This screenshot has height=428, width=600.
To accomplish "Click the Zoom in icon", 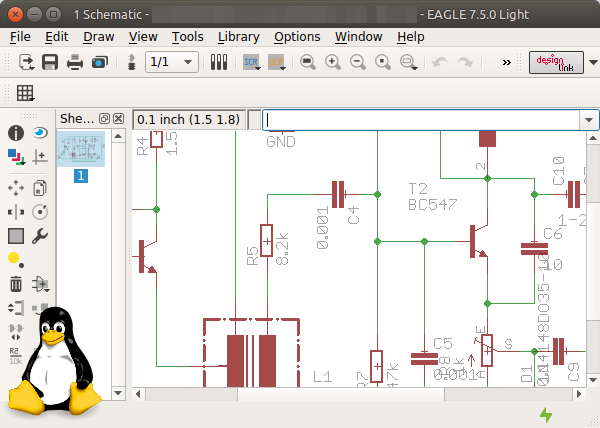I will coord(333,62).
